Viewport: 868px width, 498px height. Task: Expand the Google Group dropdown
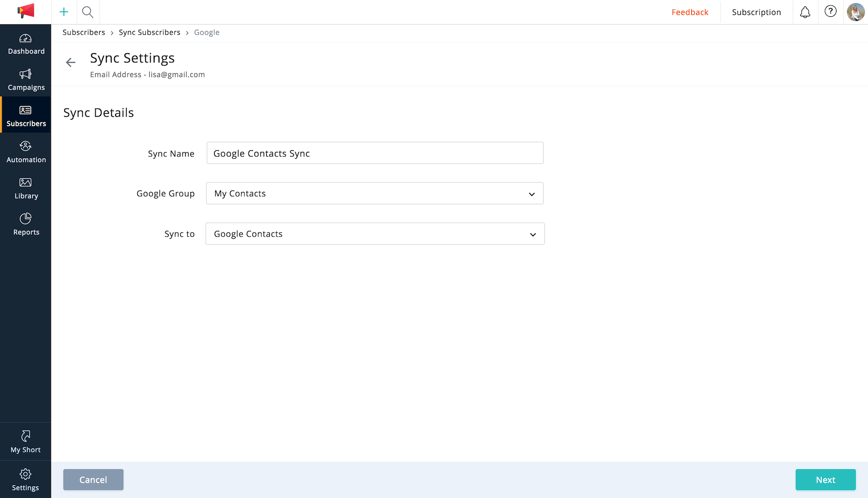click(x=375, y=194)
